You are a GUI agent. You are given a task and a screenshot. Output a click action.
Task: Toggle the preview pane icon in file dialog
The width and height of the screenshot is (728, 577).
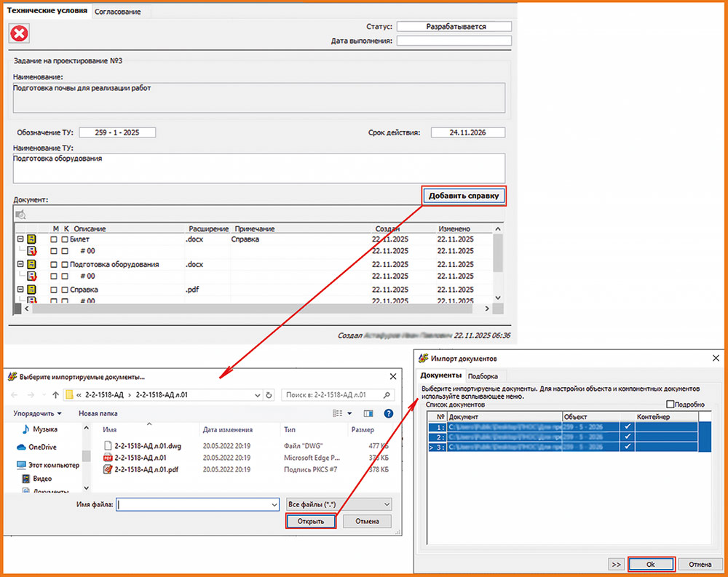368,413
